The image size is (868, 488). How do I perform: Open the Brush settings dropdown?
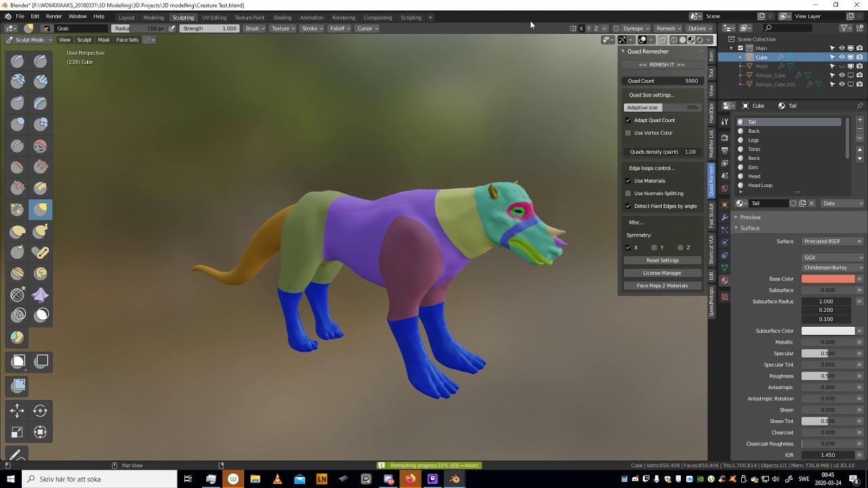255,28
